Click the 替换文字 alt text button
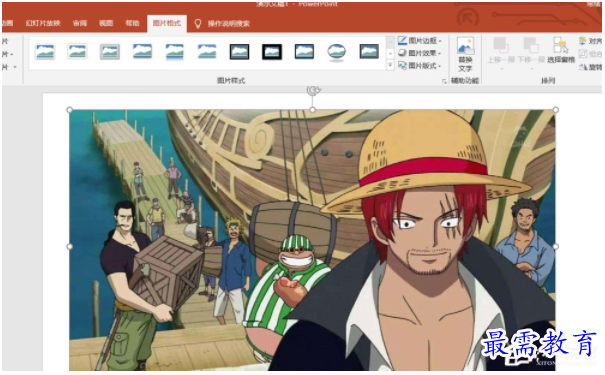 point(465,54)
